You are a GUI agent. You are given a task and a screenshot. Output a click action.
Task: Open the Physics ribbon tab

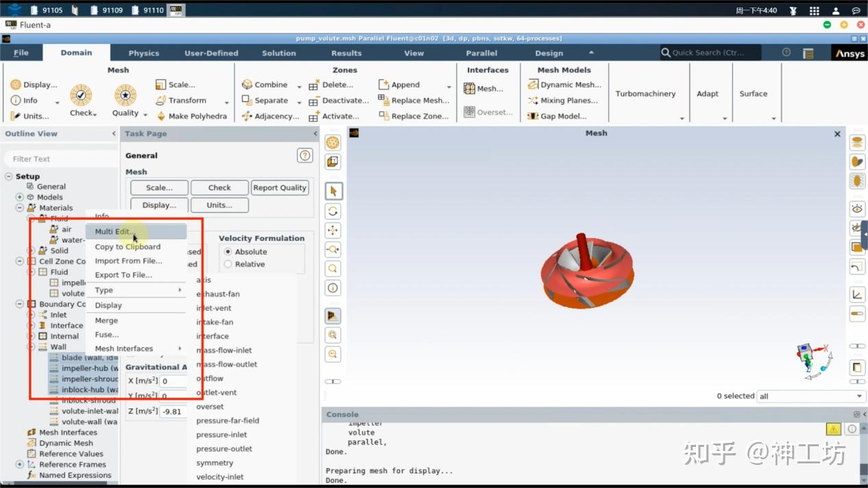(x=144, y=53)
